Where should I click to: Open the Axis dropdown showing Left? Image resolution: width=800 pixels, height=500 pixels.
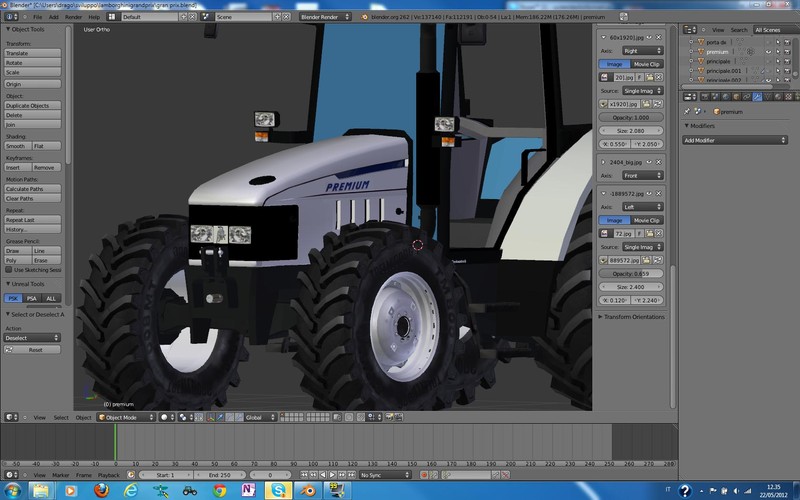642,207
